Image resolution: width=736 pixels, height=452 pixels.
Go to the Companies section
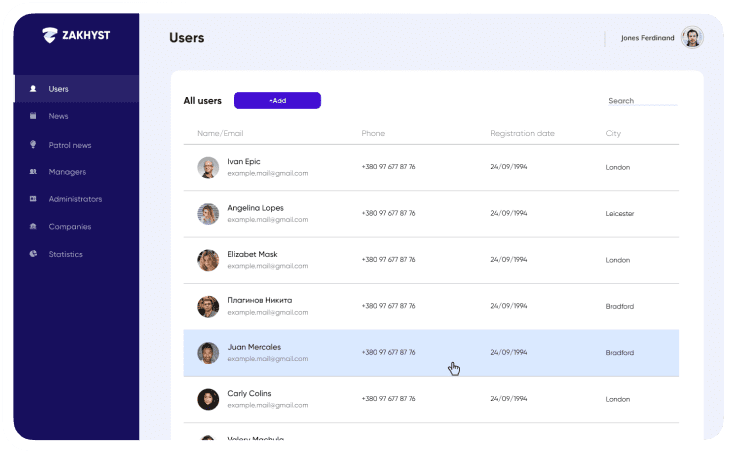70,227
